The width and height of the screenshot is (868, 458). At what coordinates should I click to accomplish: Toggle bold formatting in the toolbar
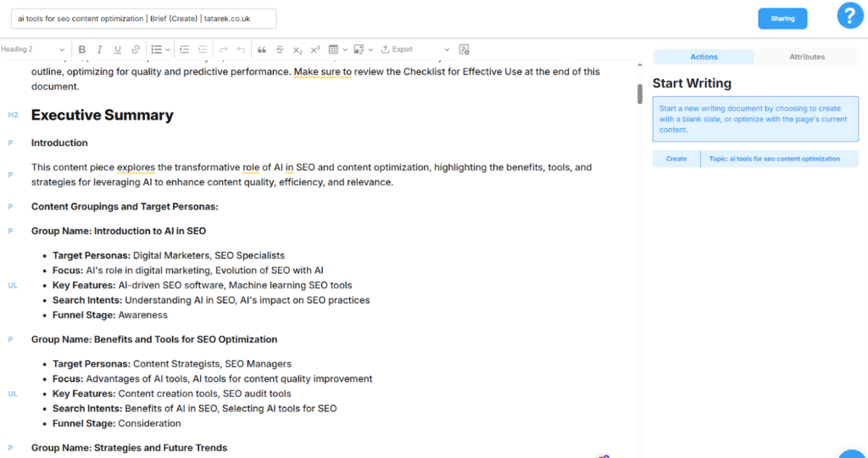[x=82, y=49]
